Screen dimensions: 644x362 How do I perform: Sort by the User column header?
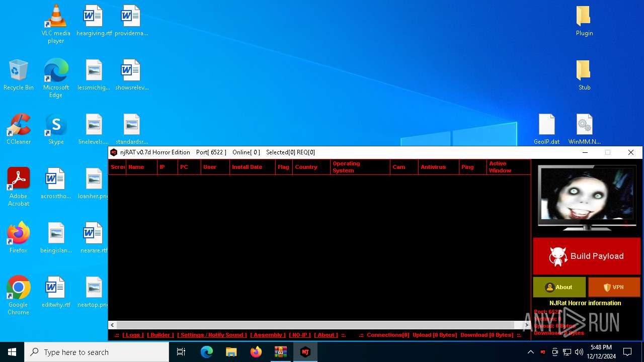click(215, 167)
